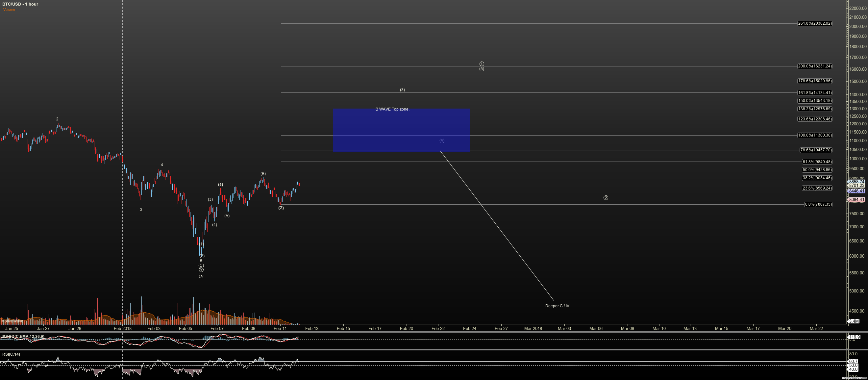Click the 50.0%(9428.86) retracement label
The height and width of the screenshot is (380, 868).
[817, 170]
